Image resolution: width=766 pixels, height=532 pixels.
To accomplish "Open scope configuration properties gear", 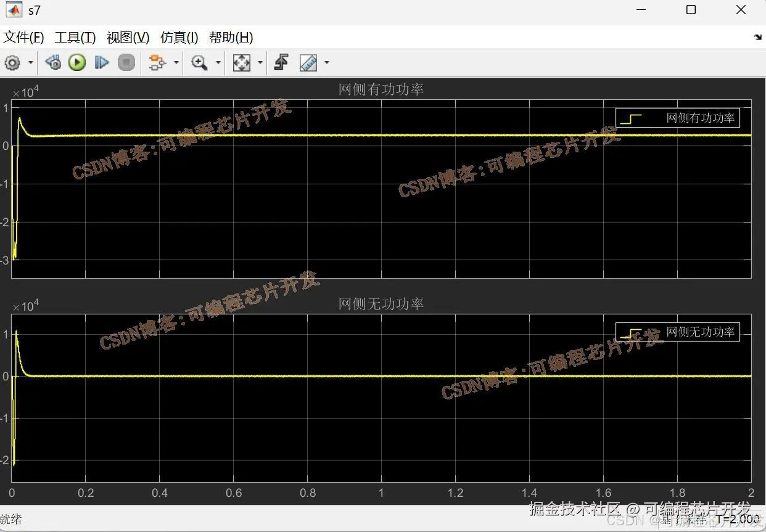I will pos(12,62).
